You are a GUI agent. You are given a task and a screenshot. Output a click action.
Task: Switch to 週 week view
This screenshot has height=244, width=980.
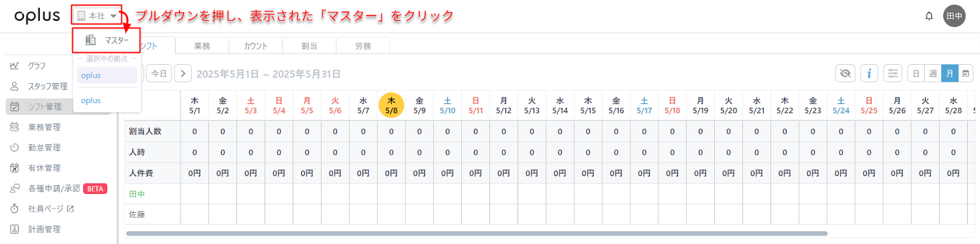[933, 73]
